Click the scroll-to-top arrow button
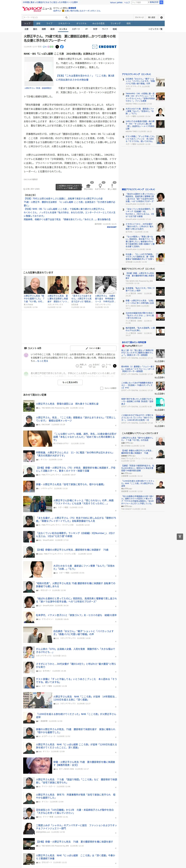 180,537
